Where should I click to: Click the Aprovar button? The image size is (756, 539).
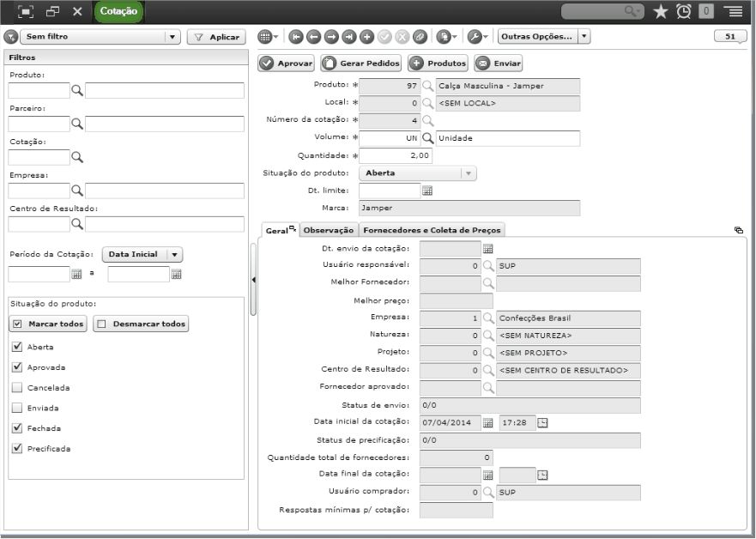(286, 64)
